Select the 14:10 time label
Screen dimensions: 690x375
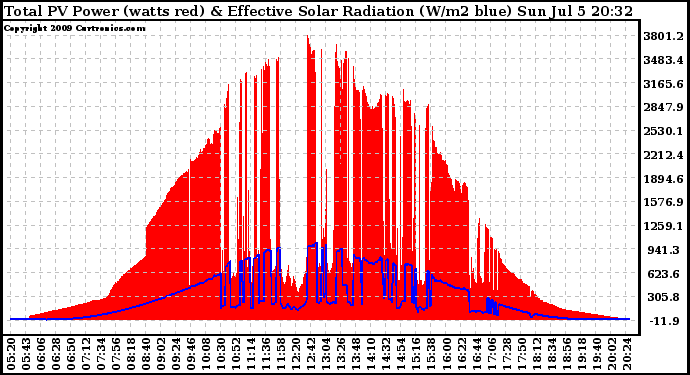click(x=371, y=354)
